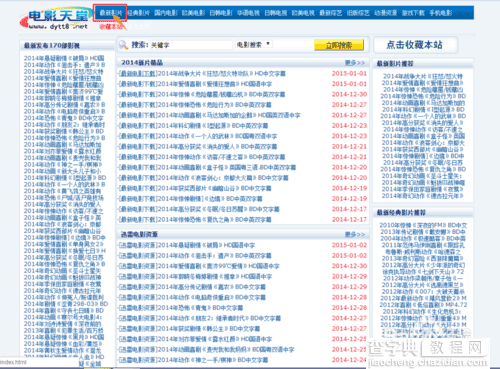Open 动漫资源 from the navigation bar
The width and height of the screenshot is (500, 369).
click(386, 13)
